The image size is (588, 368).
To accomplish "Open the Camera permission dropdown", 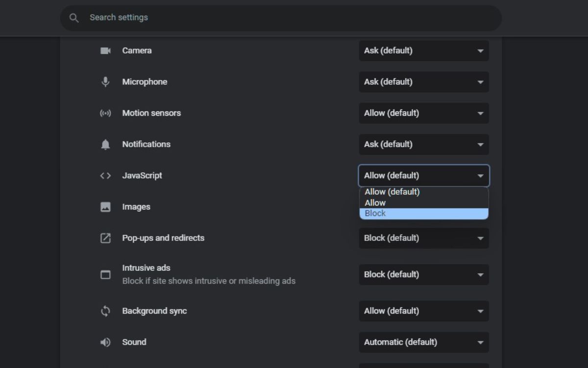I will point(424,51).
